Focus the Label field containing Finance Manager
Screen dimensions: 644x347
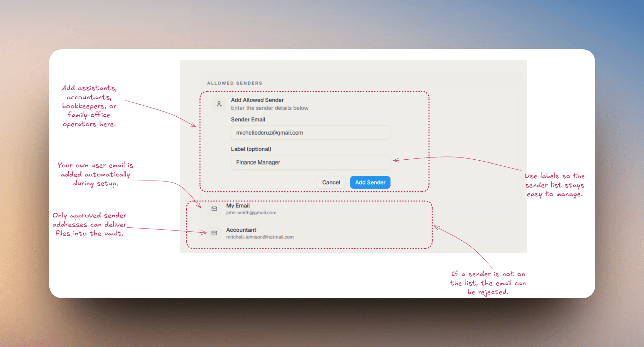click(x=310, y=162)
